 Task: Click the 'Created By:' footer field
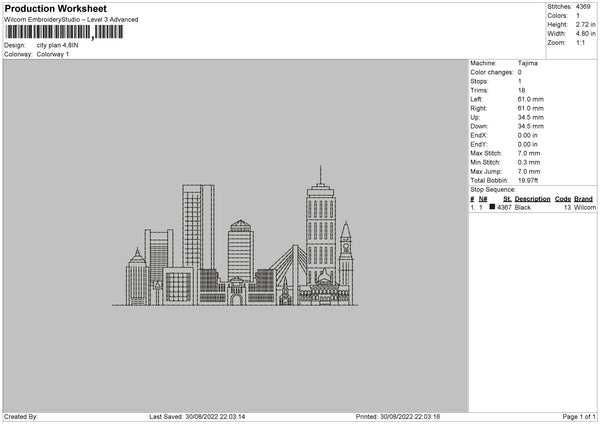[22, 417]
